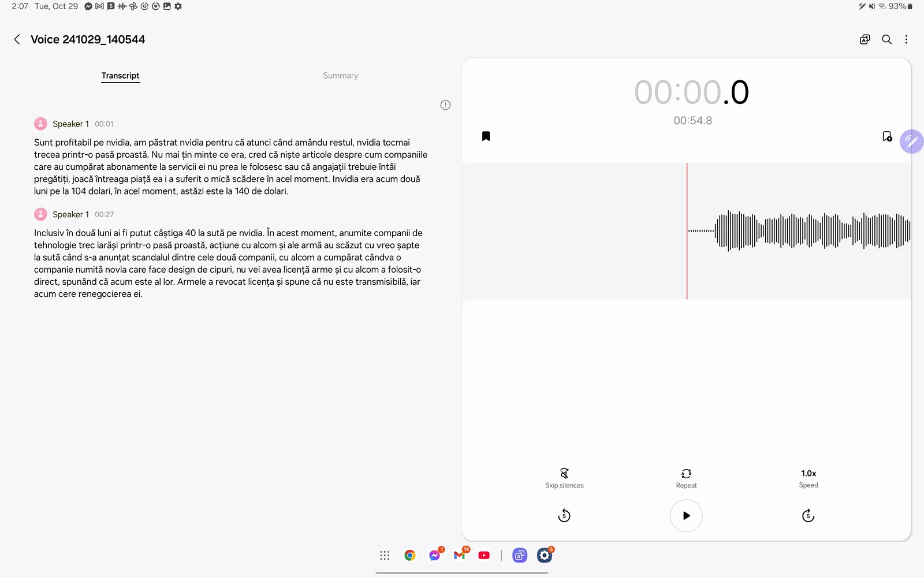Screen dimensions: 924x577
Task: Open the transcript info icon
Action: [445, 105]
